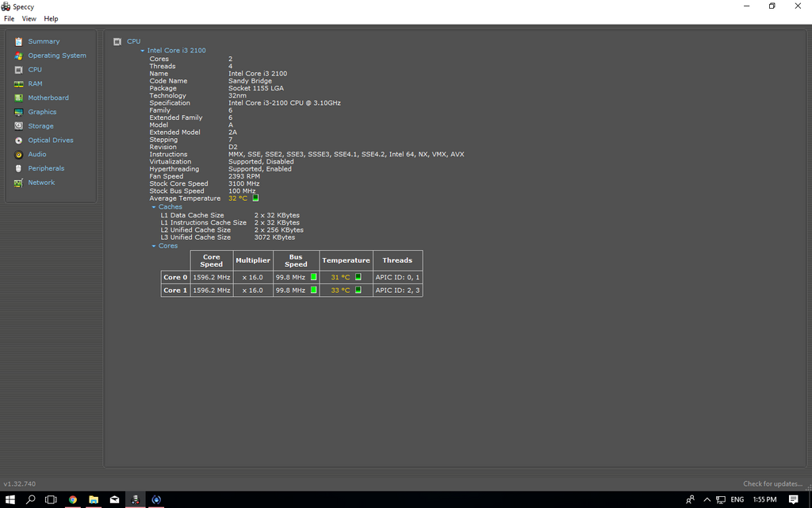This screenshot has width=812, height=508.
Task: Open the Action Center notifications icon
Action: click(x=793, y=500)
